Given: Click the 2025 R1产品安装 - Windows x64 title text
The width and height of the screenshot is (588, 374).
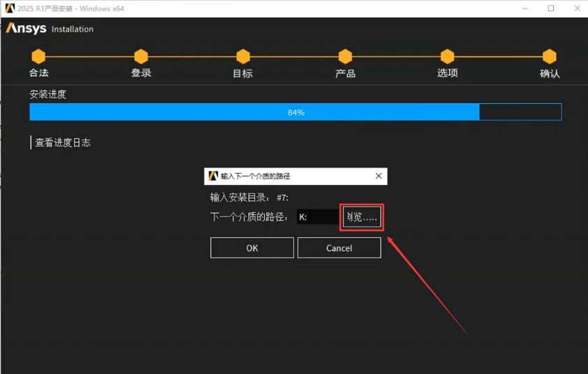Looking at the screenshot, I should [x=71, y=8].
